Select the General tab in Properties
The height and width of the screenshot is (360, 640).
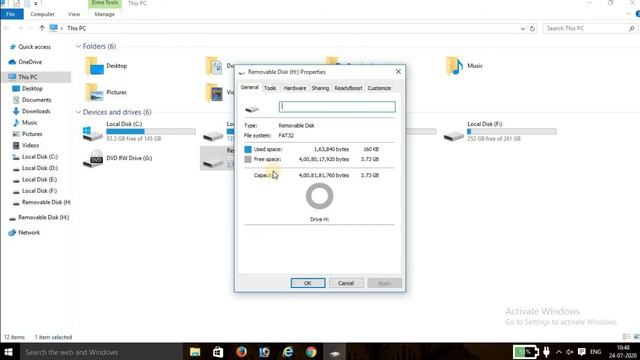click(249, 87)
